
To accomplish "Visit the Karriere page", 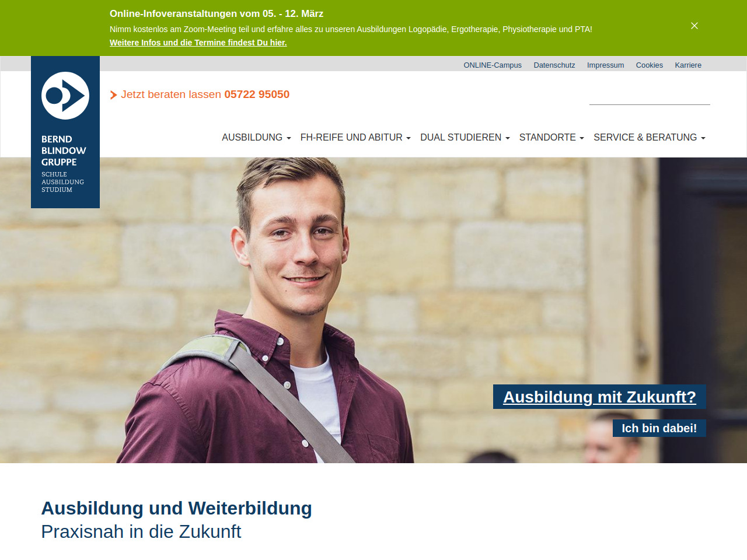I will coord(688,65).
